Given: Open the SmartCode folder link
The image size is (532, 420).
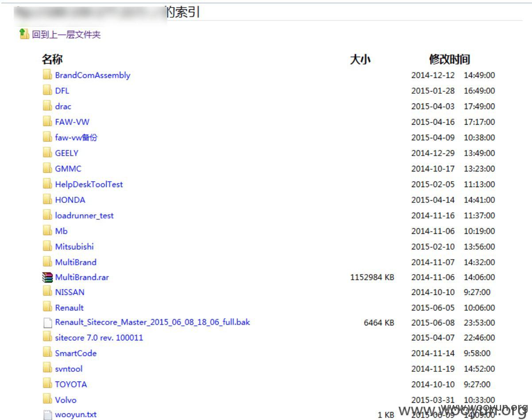Looking at the screenshot, I should pos(76,353).
